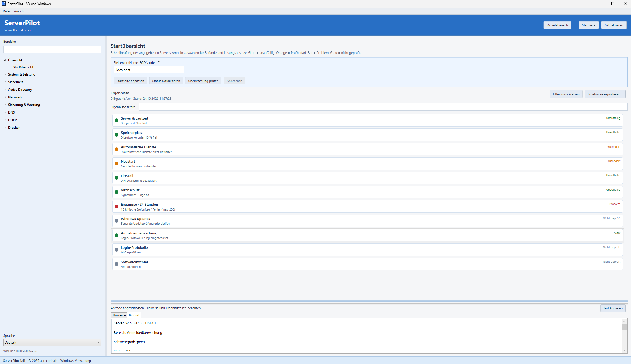Expand the Active Directory node
The width and height of the screenshot is (631, 364).
[x=5, y=89]
